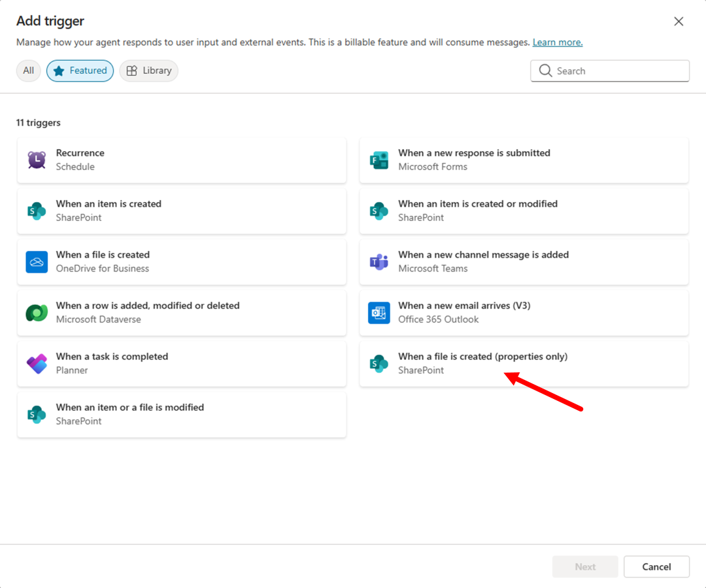Click the SharePoint icon beside 'created or modified'

coord(379,211)
